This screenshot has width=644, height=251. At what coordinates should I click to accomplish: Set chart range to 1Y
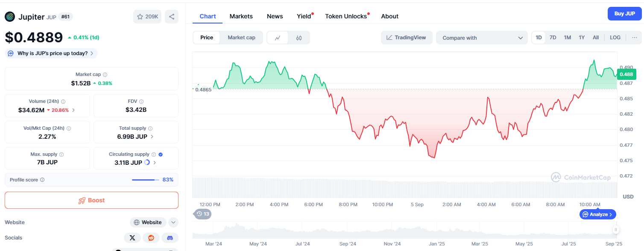(x=582, y=38)
